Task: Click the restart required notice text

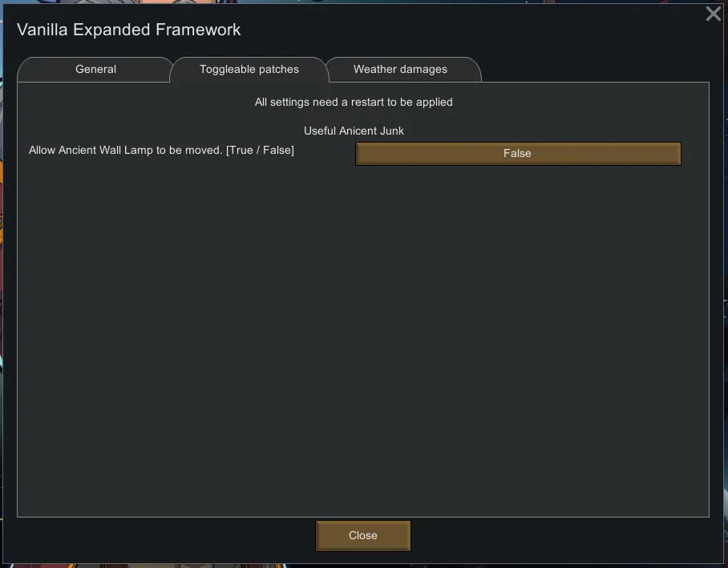Action: tap(354, 103)
